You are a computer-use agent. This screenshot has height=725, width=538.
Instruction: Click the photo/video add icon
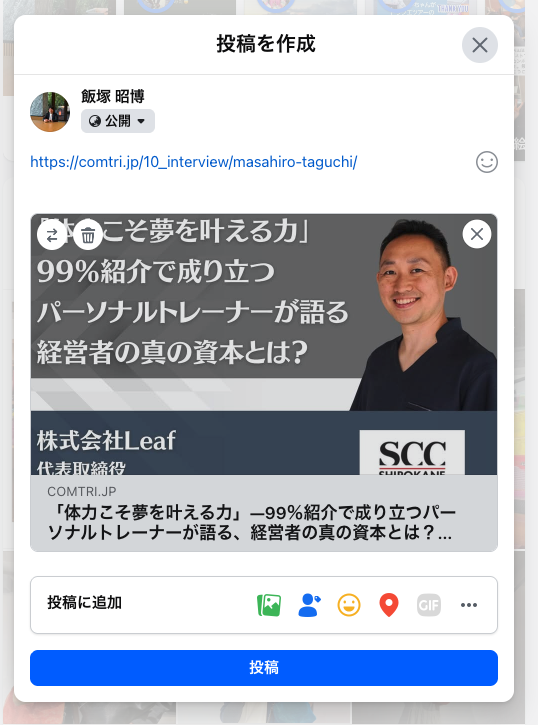pyautogui.click(x=269, y=605)
